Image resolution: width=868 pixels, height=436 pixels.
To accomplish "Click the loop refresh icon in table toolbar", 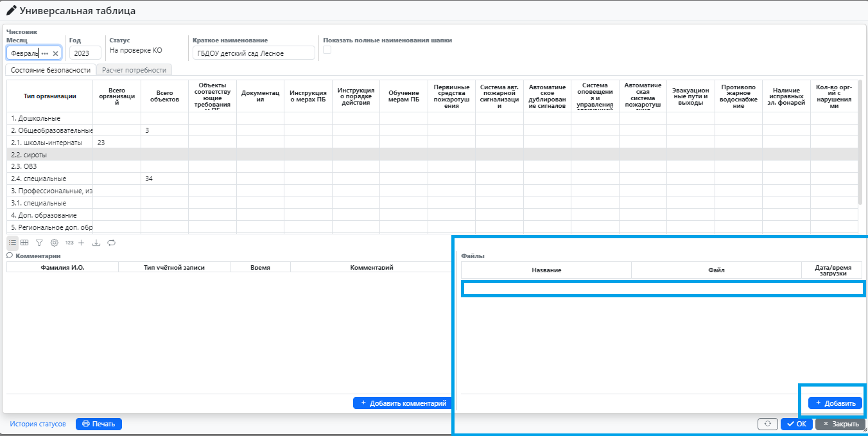I will (x=111, y=243).
